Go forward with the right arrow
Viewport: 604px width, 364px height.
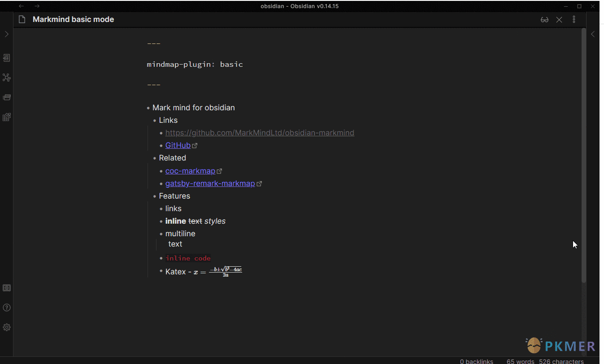tap(37, 6)
